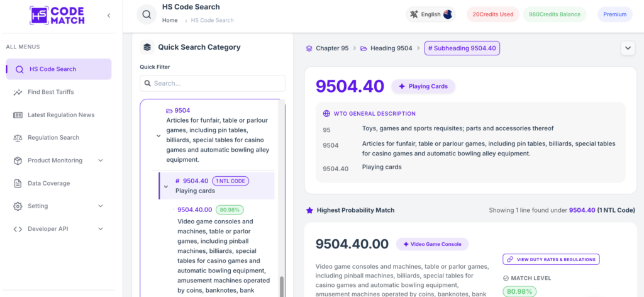Open Find Best Tariffs menu
This screenshot has height=297, width=644.
[51, 92]
